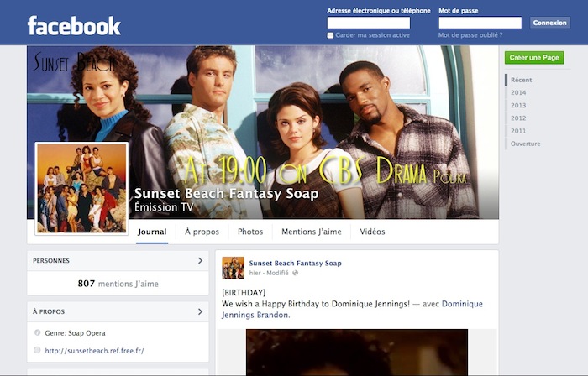Screen dimensions: 588x376
Task: Open the Photos tab
Action: pos(250,232)
